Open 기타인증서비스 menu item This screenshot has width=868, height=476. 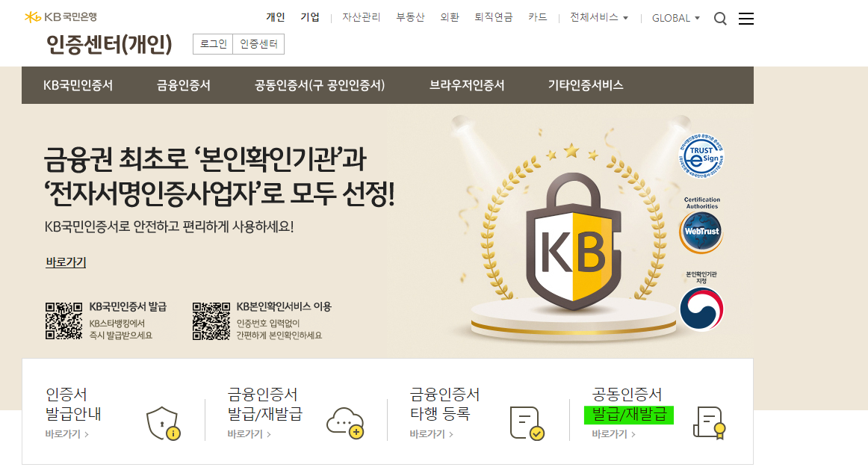coord(586,85)
